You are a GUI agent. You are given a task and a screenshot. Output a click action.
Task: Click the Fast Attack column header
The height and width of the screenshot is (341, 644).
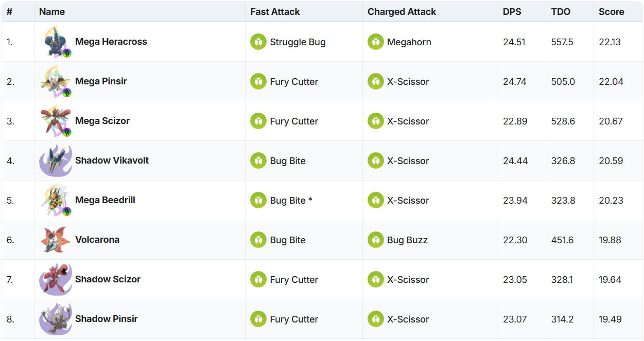click(x=275, y=12)
